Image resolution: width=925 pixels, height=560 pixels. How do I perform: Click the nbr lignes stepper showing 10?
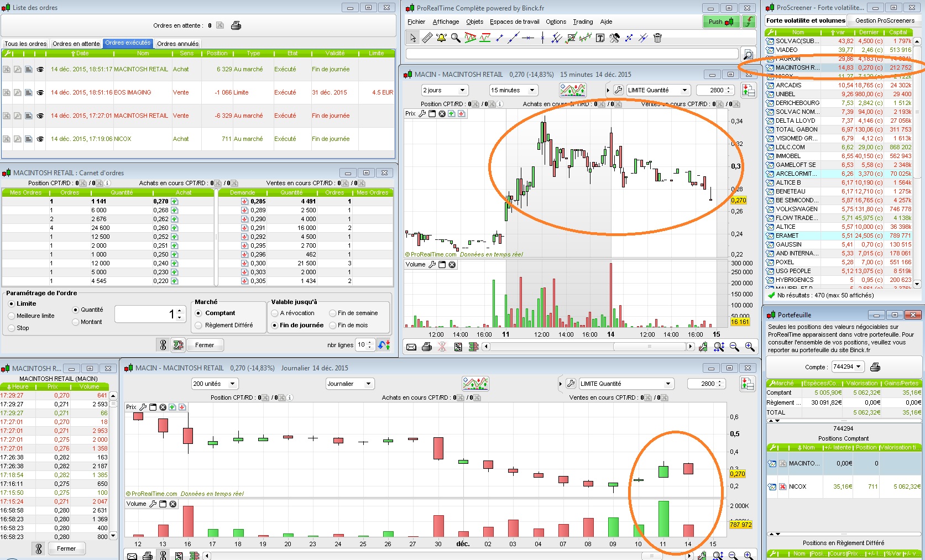coord(365,345)
